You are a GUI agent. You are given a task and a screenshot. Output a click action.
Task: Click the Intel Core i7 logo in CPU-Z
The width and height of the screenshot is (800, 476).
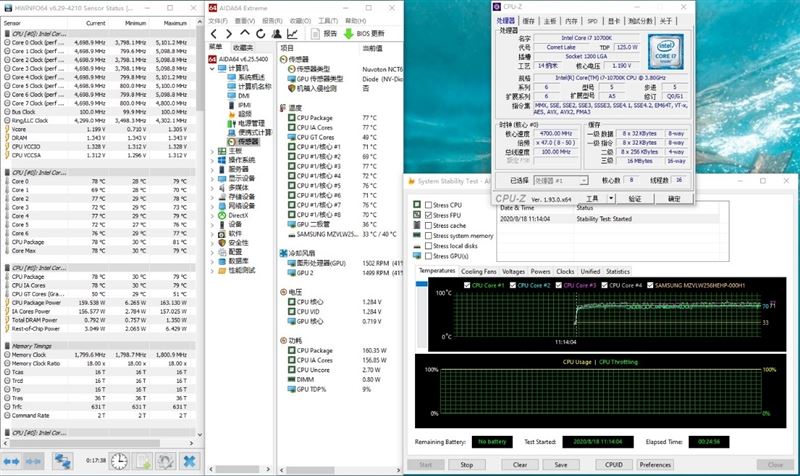[x=665, y=52]
